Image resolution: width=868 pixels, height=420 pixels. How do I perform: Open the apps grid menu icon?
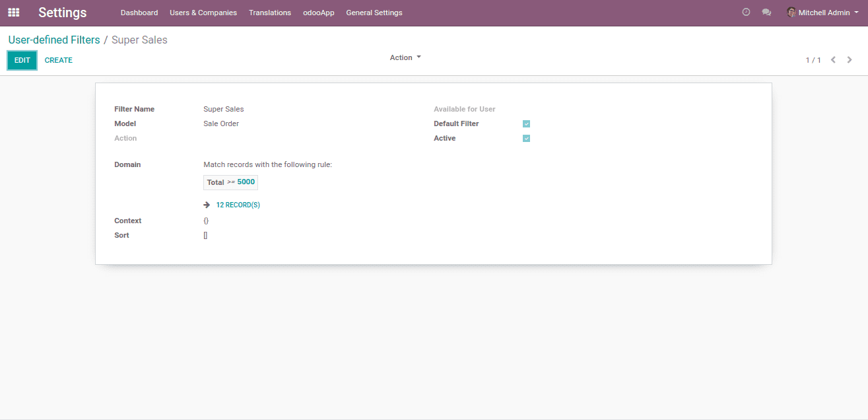13,13
